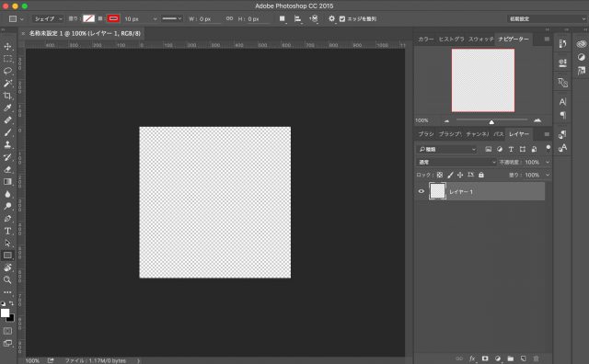Toggle the link width and height icon
The image size is (589, 364).
tap(229, 18)
